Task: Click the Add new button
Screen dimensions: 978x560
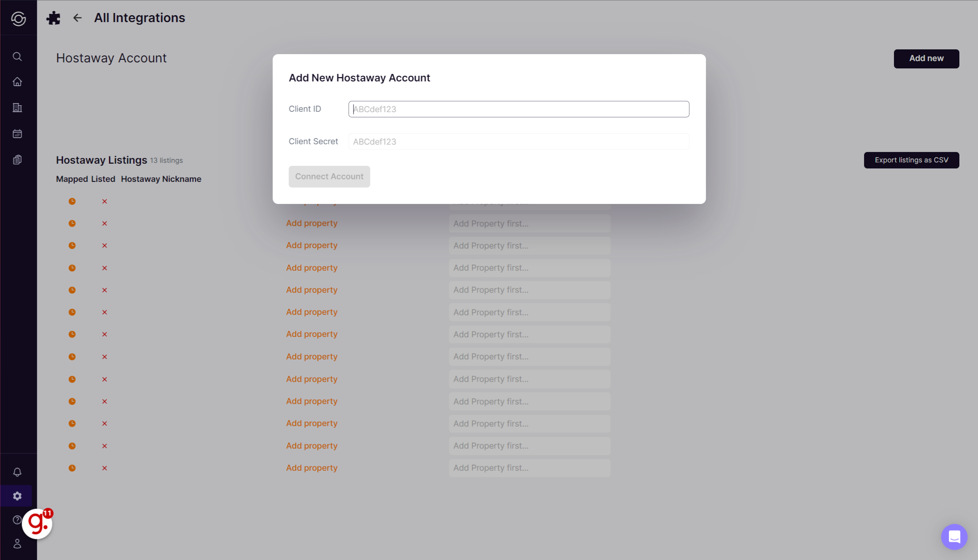Action: [926, 58]
